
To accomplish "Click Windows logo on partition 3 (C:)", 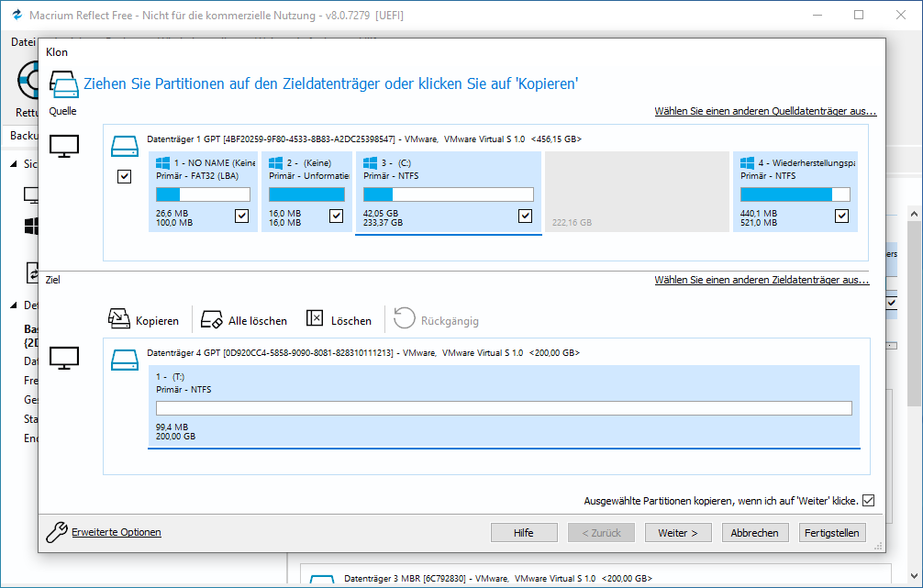I will (x=371, y=163).
